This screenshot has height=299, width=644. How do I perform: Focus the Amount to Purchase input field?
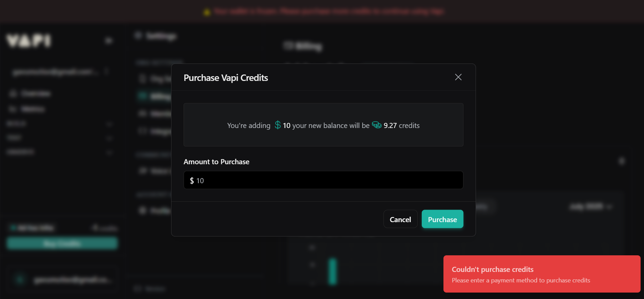click(323, 180)
